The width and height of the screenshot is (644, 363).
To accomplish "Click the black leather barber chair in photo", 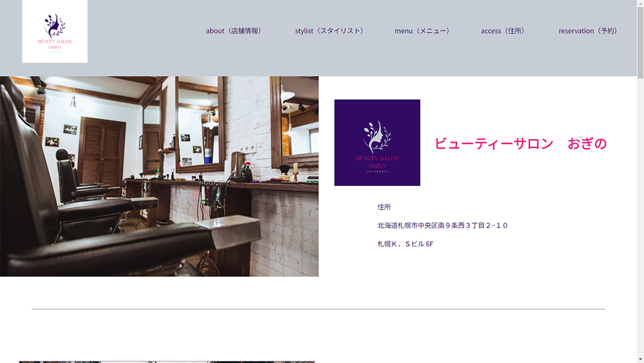I will point(89,233).
